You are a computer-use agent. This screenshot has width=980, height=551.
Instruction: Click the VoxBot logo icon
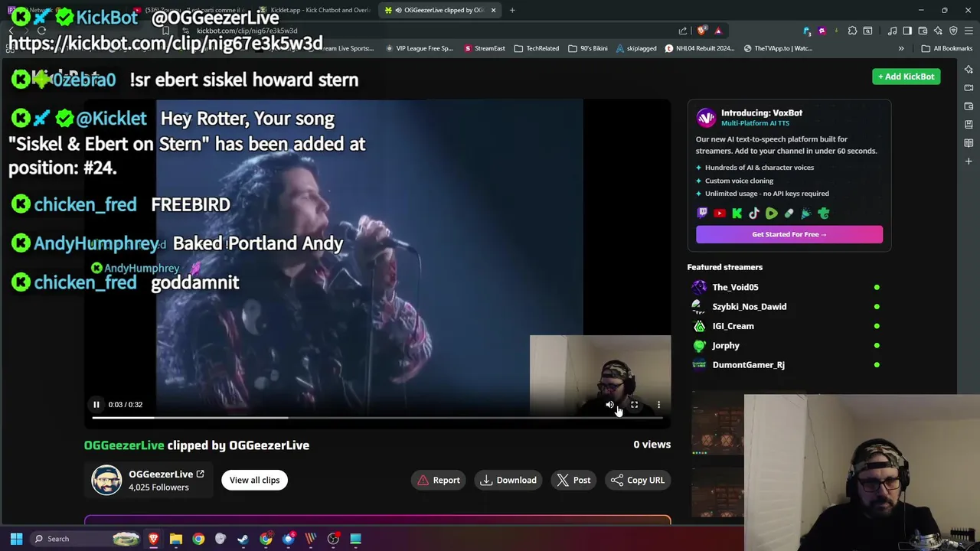pyautogui.click(x=706, y=117)
